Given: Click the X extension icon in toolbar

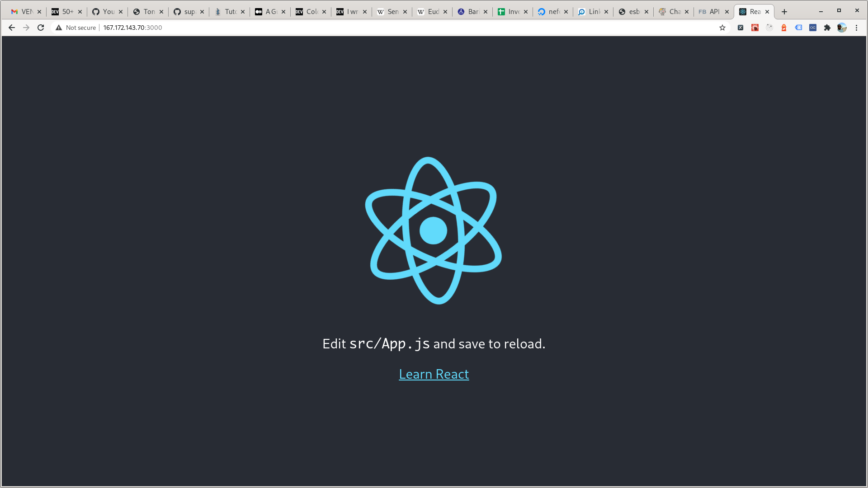Looking at the screenshot, I should [x=741, y=28].
